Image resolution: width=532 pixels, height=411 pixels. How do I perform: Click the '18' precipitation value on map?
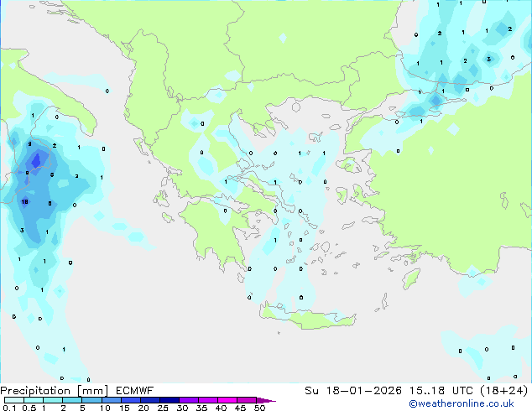point(25,202)
